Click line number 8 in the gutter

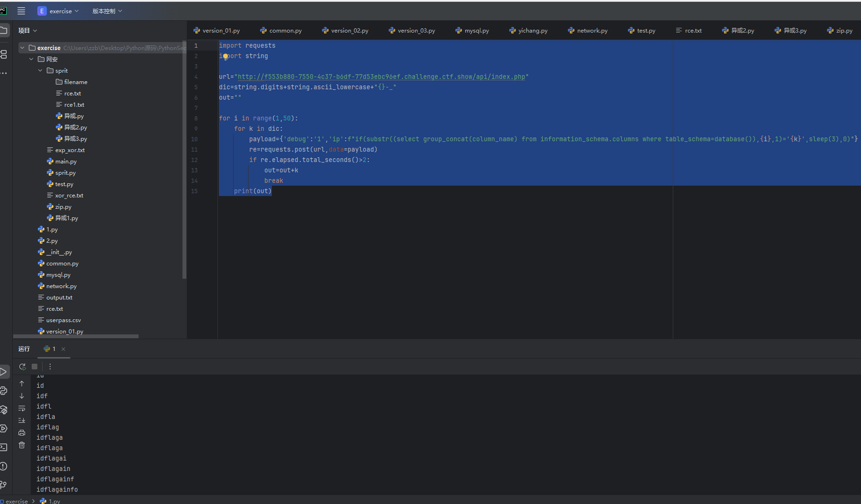coord(196,118)
